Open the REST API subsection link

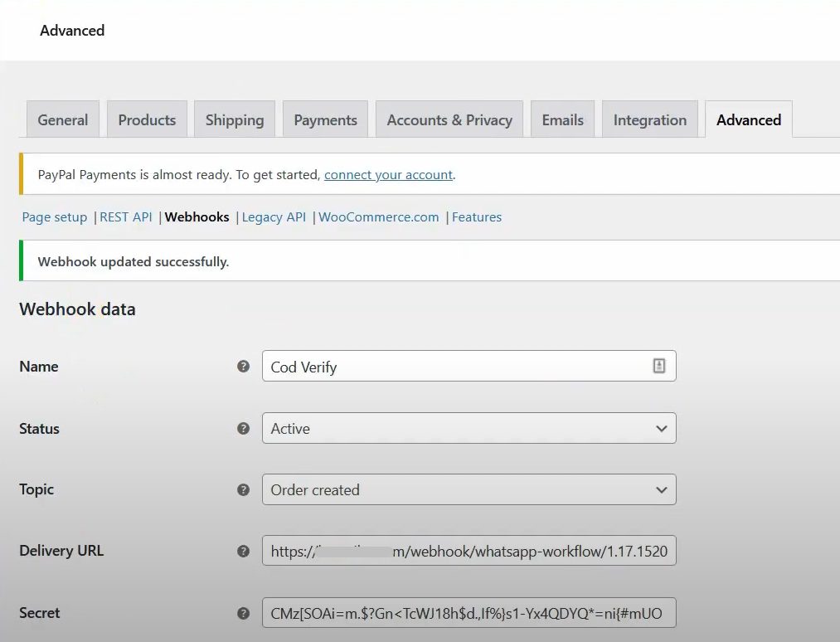point(126,217)
